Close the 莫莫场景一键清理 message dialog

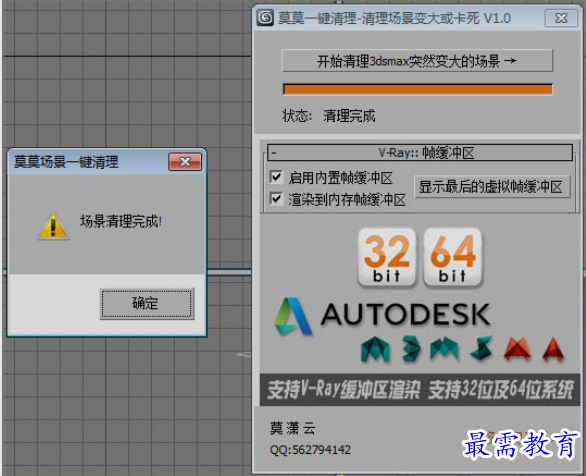[185, 162]
